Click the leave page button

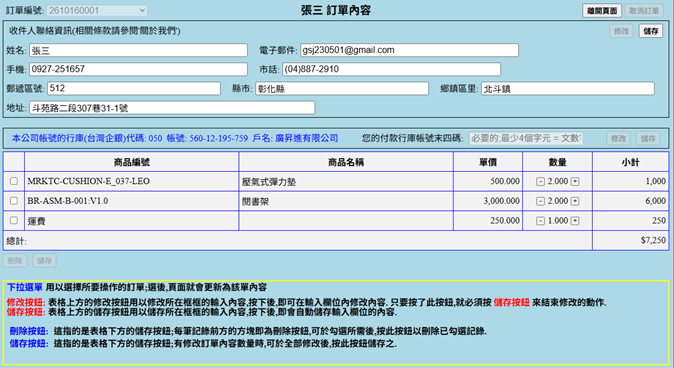click(x=602, y=11)
